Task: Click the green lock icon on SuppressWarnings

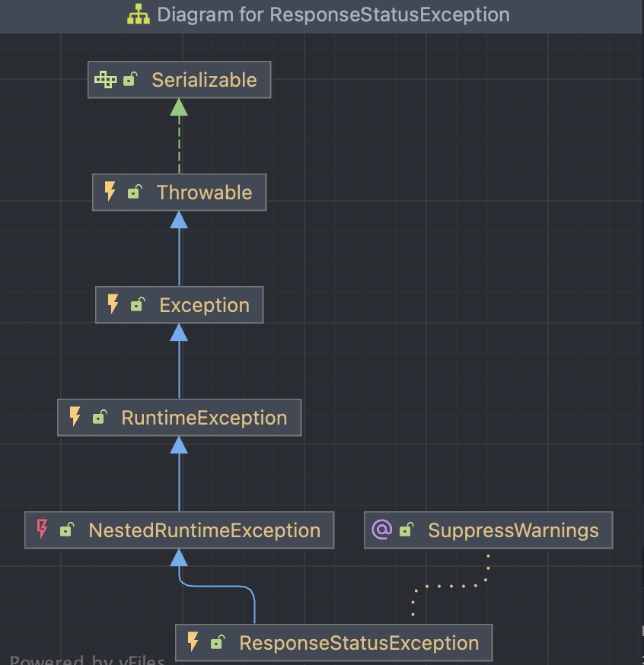Action: 406,530
